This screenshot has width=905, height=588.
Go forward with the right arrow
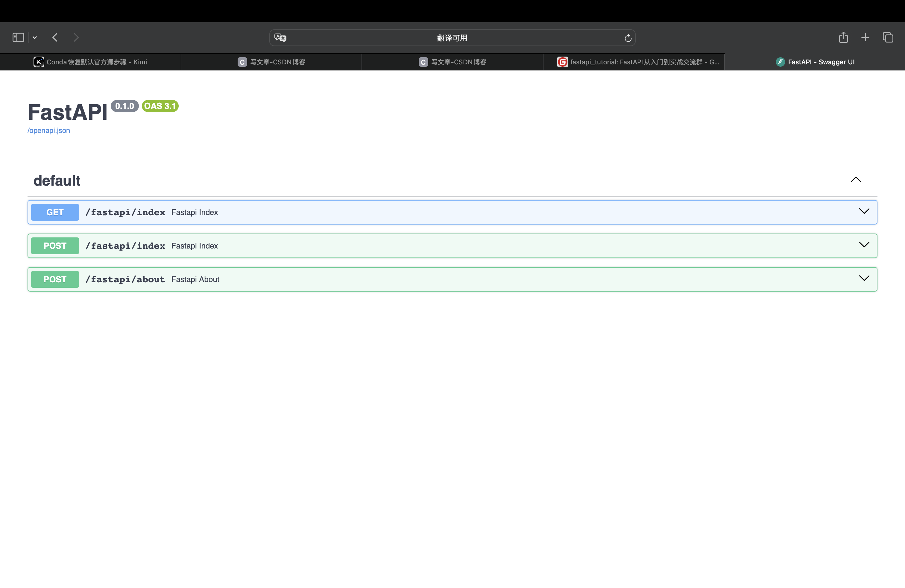76,37
